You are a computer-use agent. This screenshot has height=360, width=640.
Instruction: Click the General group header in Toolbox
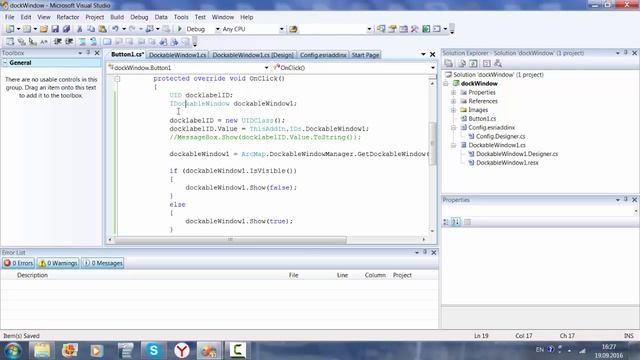(51, 63)
